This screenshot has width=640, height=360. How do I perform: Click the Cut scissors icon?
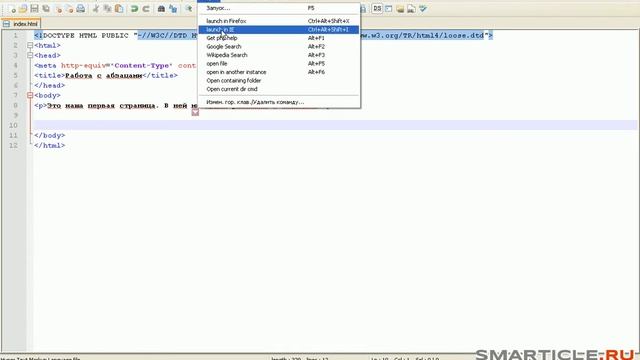click(x=96, y=9)
